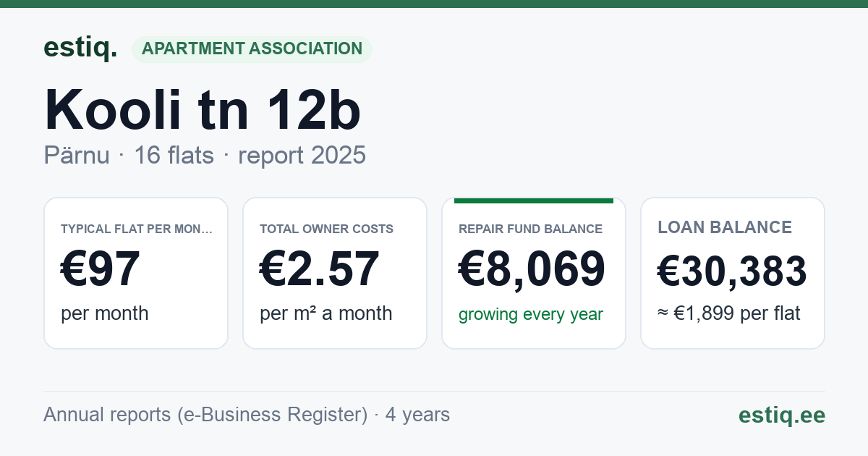Viewport: 868px width, 456px height.
Task: Select the APARTMENT ASSOCIATION badge
Action: (252, 49)
